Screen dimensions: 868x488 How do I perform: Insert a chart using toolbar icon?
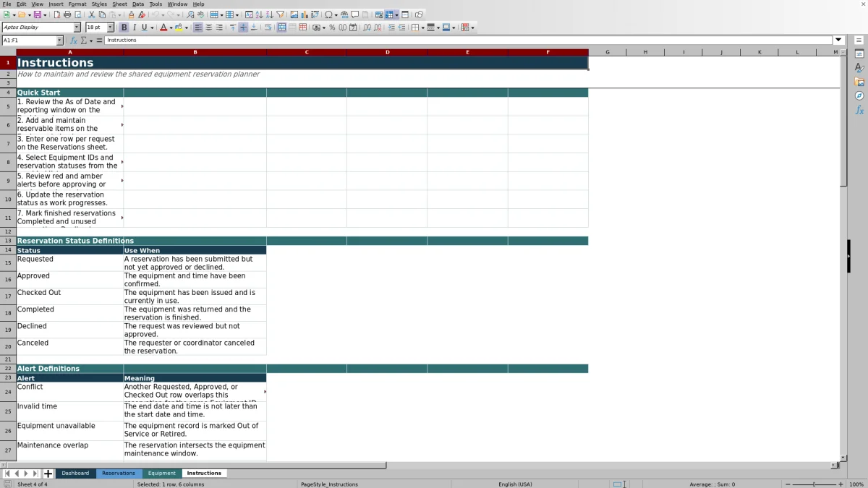(305, 14)
